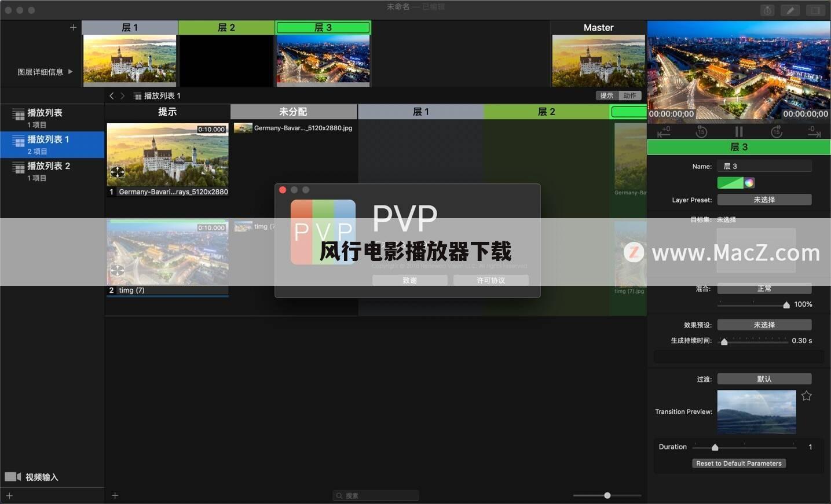831x504 pixels.
Task: Switch to 提示 view segment
Action: [x=607, y=95]
